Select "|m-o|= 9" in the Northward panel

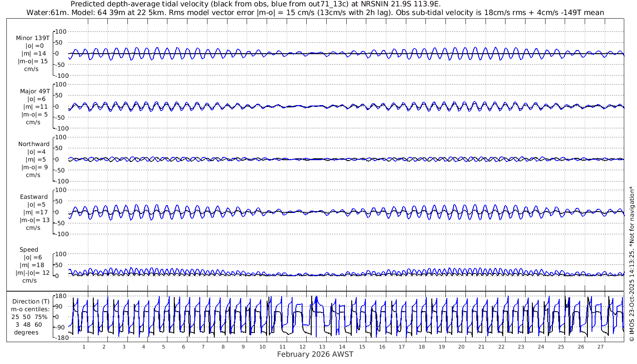point(35,167)
